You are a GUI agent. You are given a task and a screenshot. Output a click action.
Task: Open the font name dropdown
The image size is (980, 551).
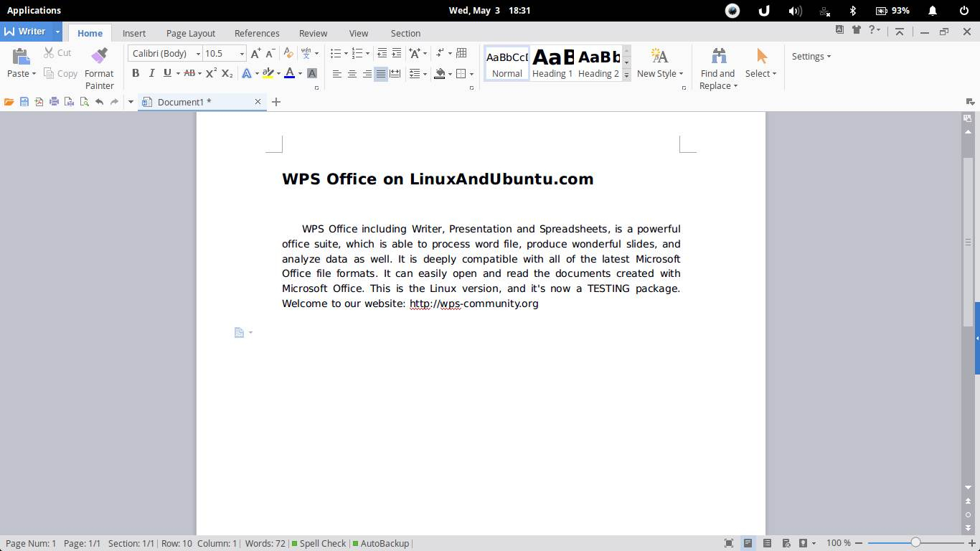click(x=198, y=54)
